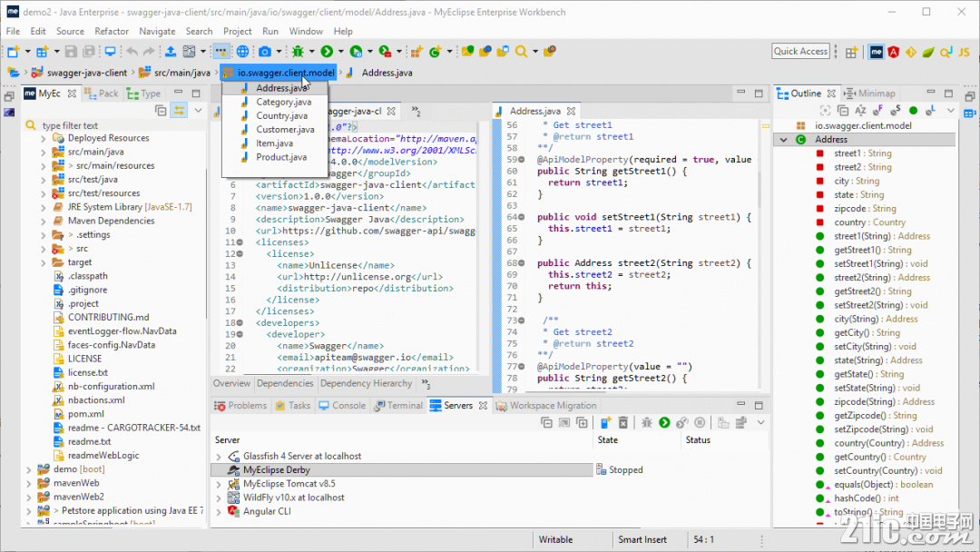Switch to the MyEclipse 'me' perspective

(x=877, y=52)
